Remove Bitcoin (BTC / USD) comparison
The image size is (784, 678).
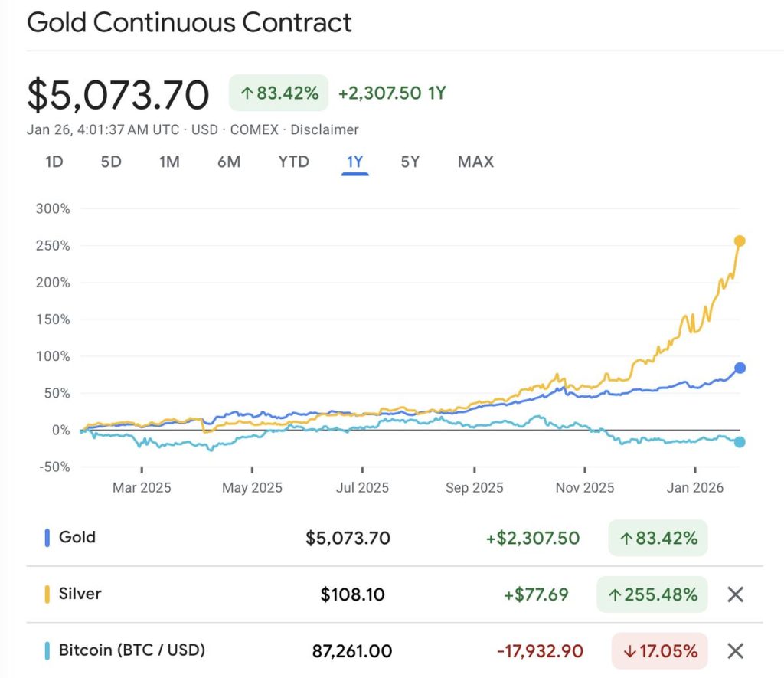coord(734,650)
